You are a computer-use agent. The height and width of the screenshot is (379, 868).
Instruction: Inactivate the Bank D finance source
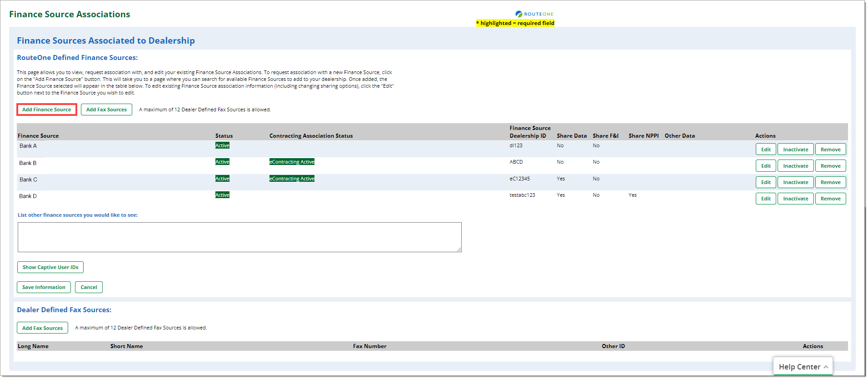coord(795,199)
